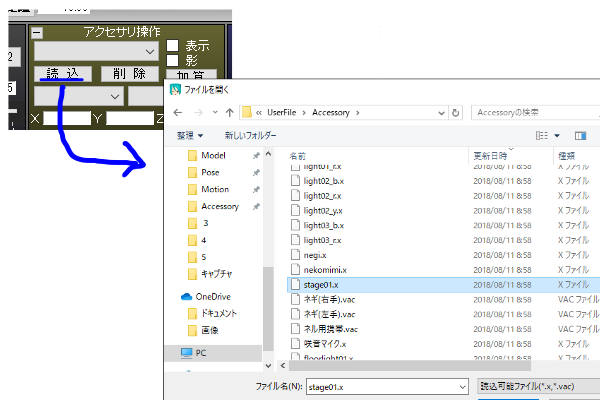Image resolution: width=600 pixels, height=400 pixels.
Task: Click 読込 load button in accessory panel
Action: pos(62,73)
